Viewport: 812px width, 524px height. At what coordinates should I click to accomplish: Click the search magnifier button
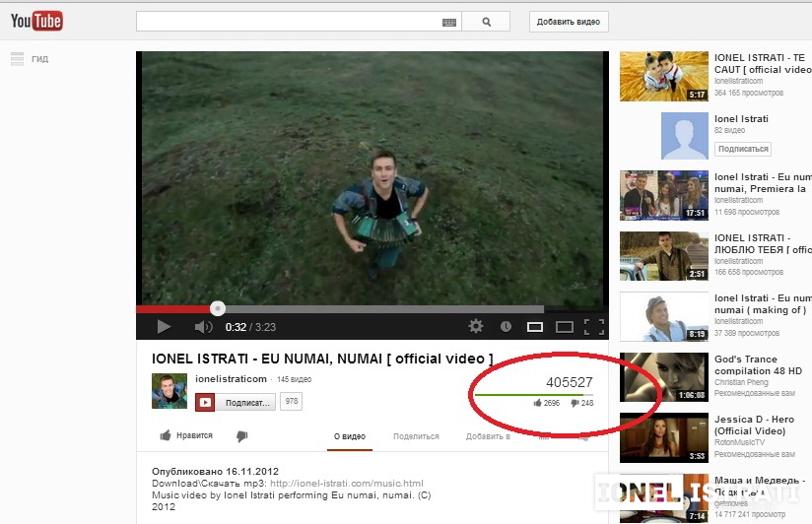coord(487,22)
